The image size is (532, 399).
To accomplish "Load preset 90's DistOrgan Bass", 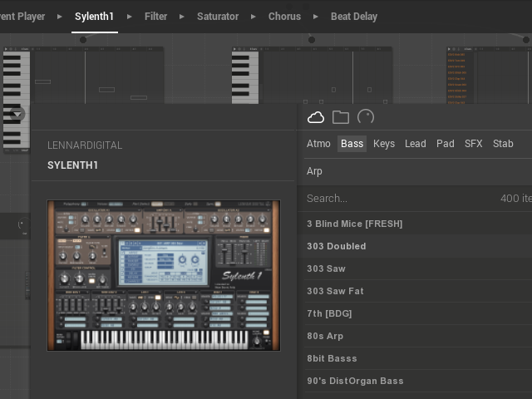I will tap(415, 381).
